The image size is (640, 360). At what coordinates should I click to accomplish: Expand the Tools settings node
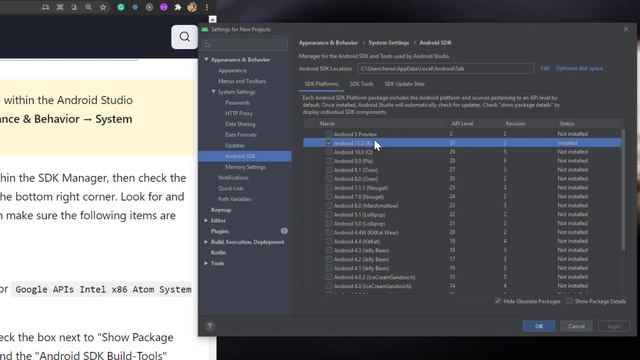[x=206, y=263]
